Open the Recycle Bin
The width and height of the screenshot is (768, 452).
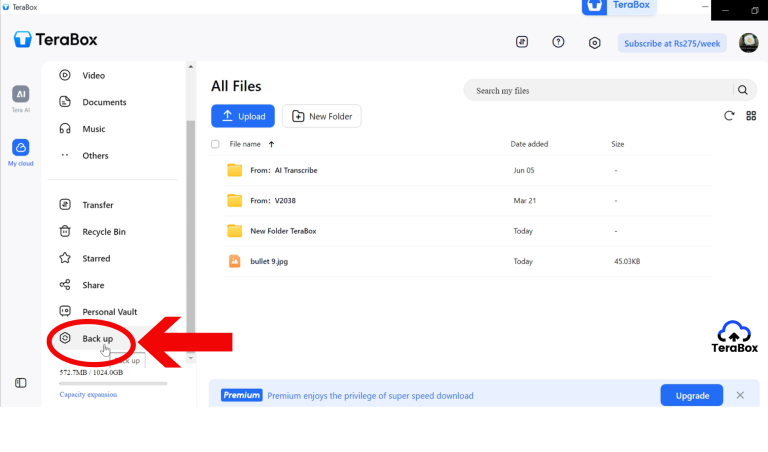(104, 232)
